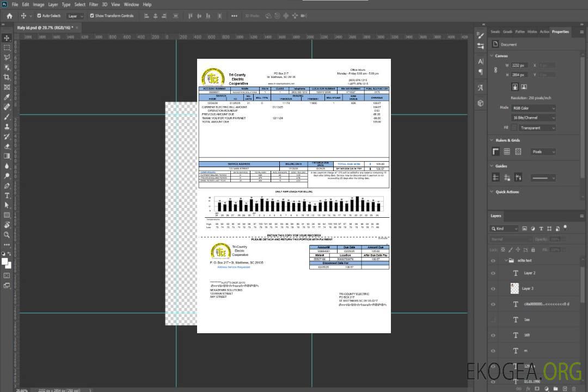The width and height of the screenshot is (588, 392).
Task: Choose the Horizontal Type tool
Action: coord(7,195)
